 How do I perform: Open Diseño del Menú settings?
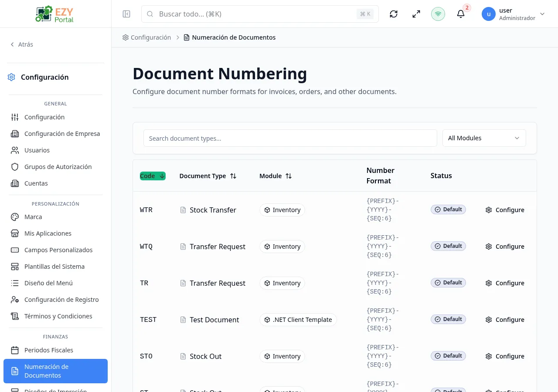click(55, 283)
